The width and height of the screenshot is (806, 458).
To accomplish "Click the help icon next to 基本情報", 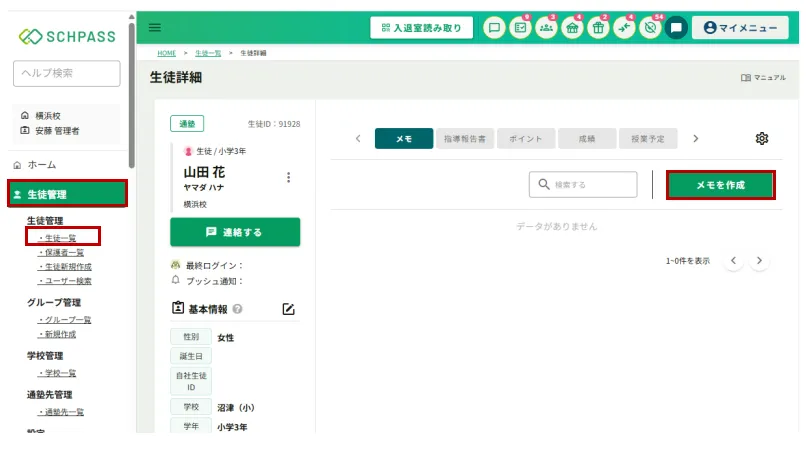I will click(x=238, y=309).
